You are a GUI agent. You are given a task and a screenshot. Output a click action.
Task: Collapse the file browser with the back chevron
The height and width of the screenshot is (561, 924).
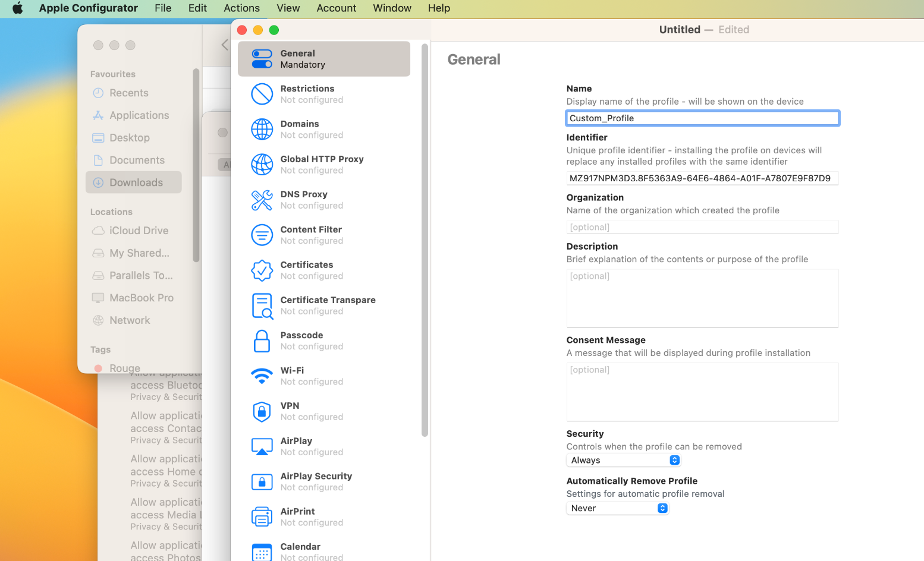225,44
